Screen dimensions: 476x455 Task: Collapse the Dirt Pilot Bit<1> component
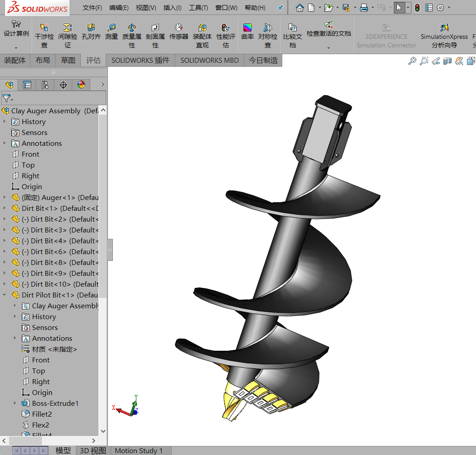(x=3, y=295)
